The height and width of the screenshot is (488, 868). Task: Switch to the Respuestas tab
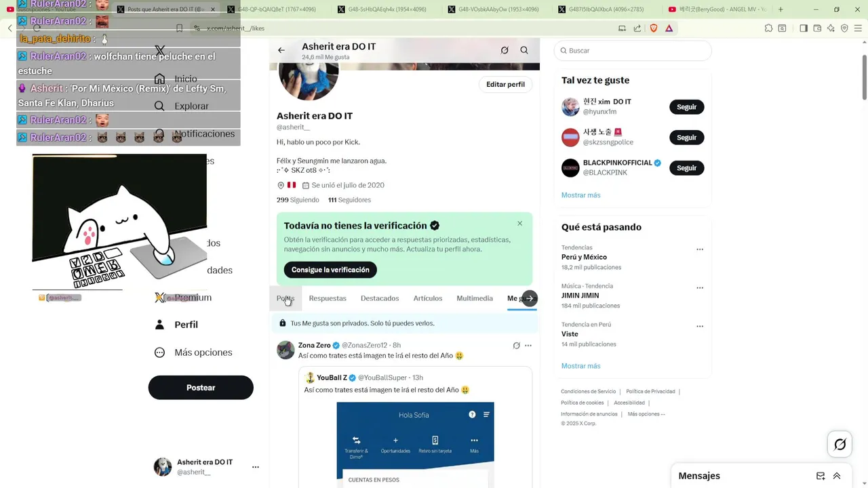tap(328, 298)
